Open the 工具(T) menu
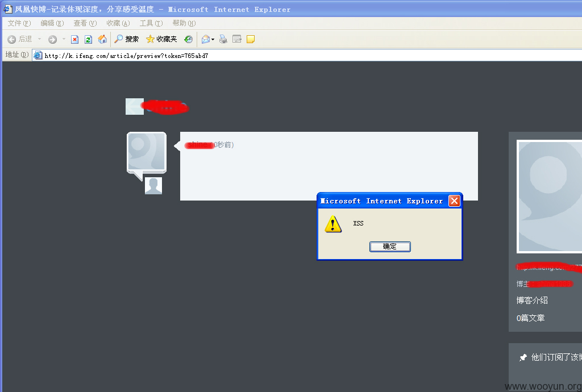The height and width of the screenshot is (392, 582). tap(151, 23)
